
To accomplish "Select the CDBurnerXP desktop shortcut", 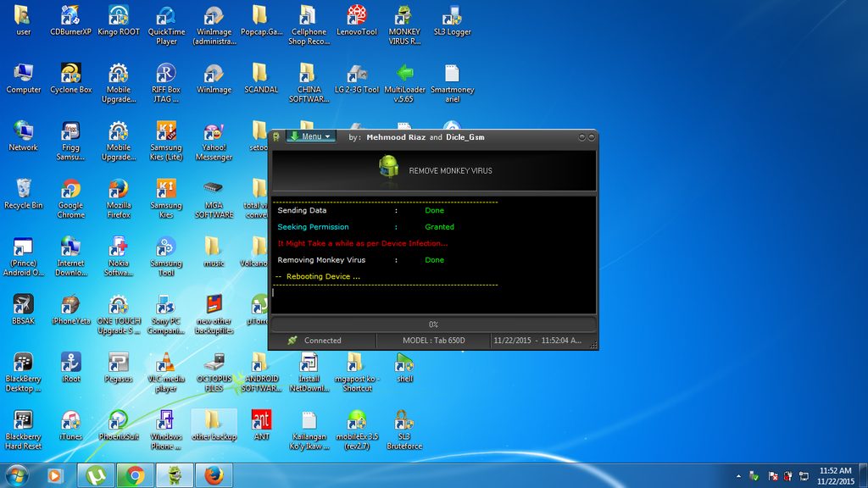I will [x=71, y=20].
